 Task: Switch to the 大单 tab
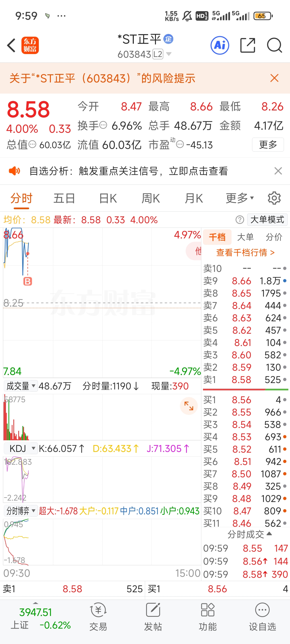click(246, 237)
